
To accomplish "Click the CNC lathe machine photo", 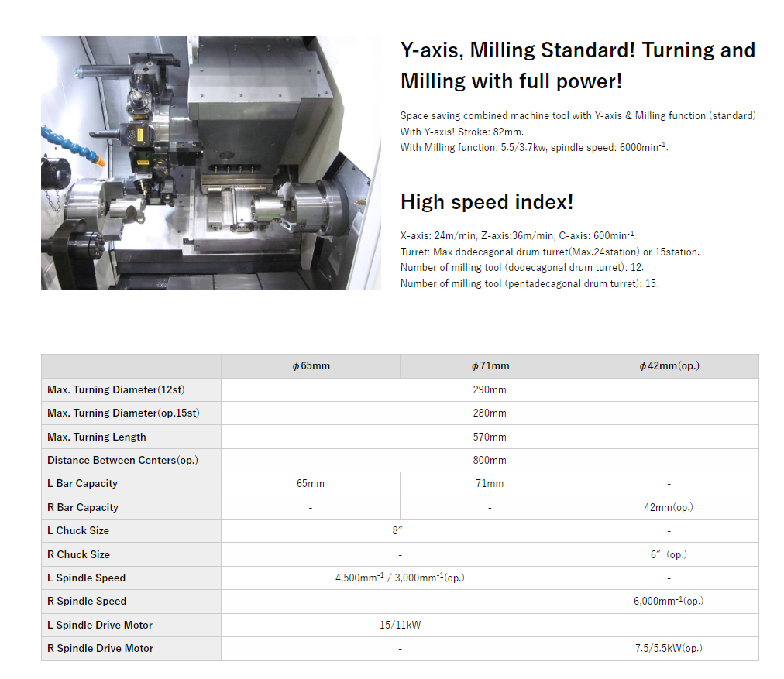I will pyautogui.click(x=211, y=163).
